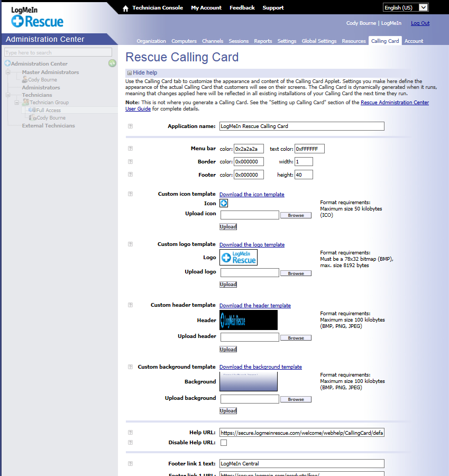449x476 pixels.
Task: Click the Administration Center tree root icon
Action: point(7,63)
